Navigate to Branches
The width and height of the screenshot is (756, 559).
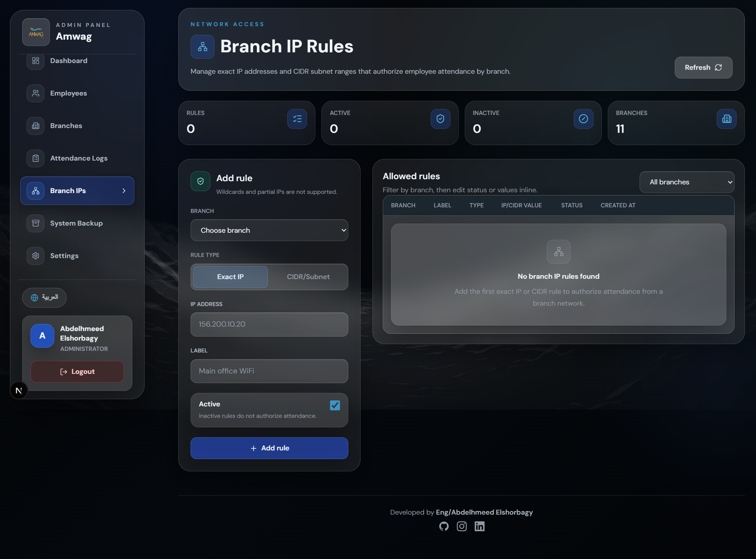(77, 126)
